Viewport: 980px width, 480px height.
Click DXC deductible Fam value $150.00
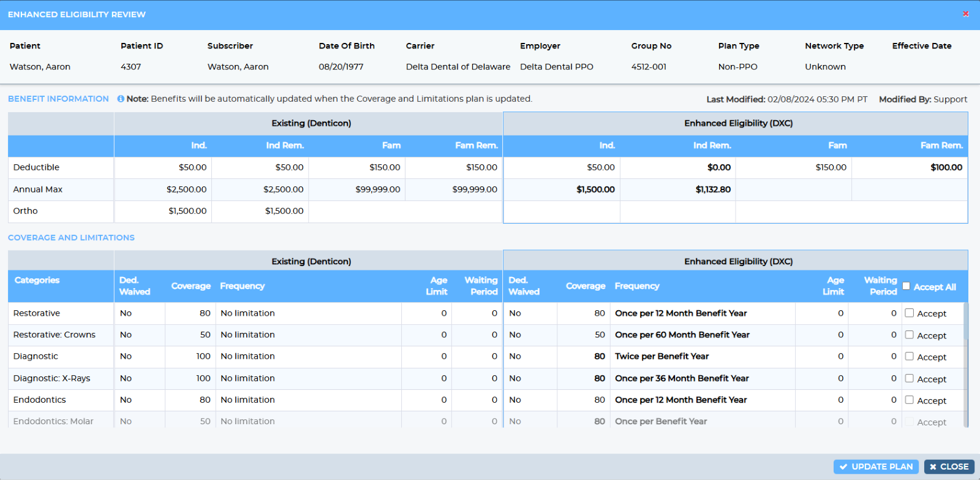[831, 167]
